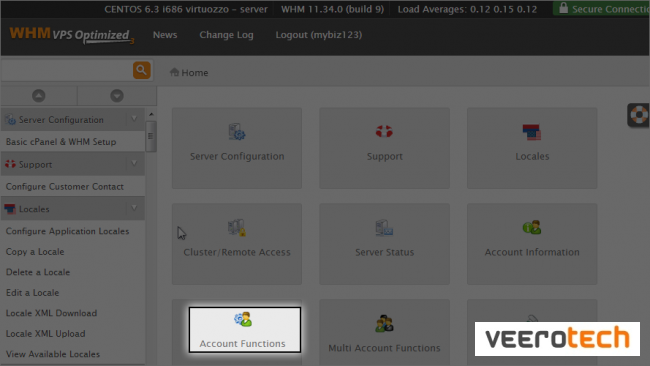Click the Secure Connection lock icon
The image size is (650, 366).
[563, 8]
